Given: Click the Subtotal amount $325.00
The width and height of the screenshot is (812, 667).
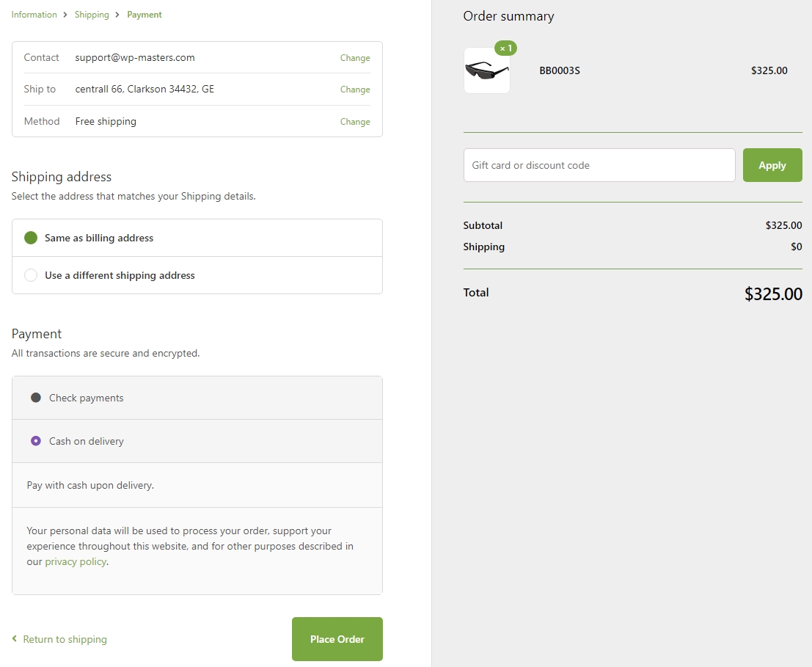Looking at the screenshot, I should 783,225.
